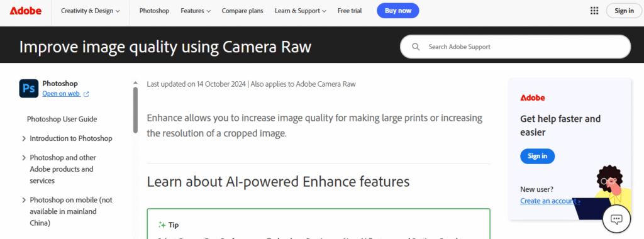The height and width of the screenshot is (239, 644).
Task: Click the 'Last updated on 14 October 2024' text
Action: (196, 84)
